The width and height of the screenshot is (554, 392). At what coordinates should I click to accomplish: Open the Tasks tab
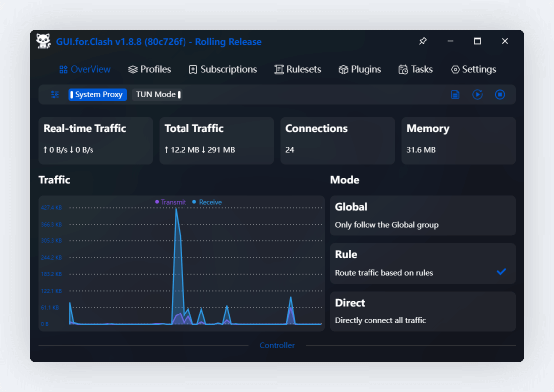416,69
